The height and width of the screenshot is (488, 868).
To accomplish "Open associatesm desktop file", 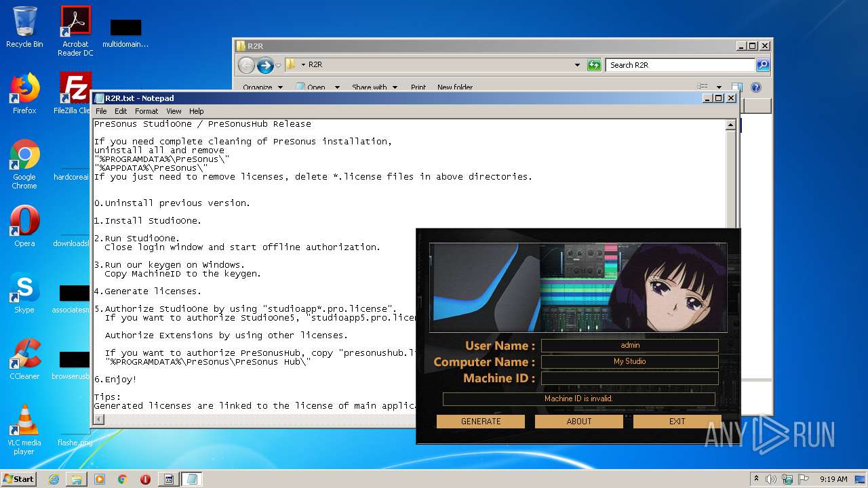I will click(71, 300).
